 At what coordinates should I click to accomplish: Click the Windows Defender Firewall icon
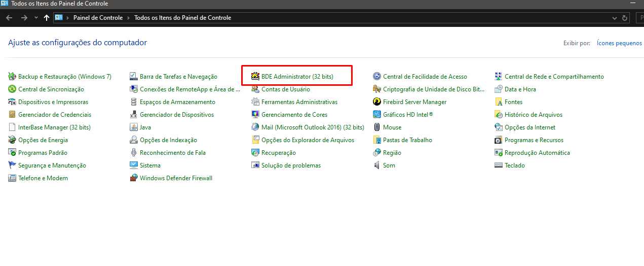pos(134,178)
